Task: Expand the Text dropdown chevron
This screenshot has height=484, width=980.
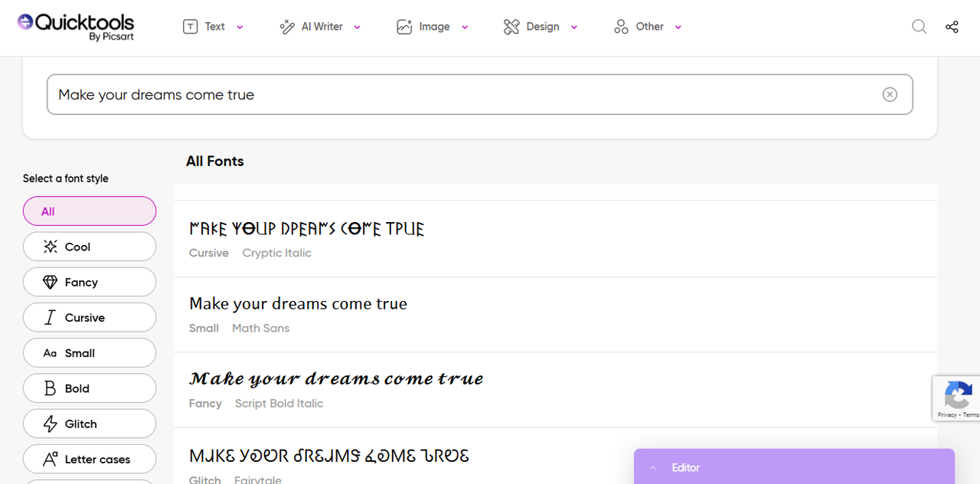Action: pos(240,28)
